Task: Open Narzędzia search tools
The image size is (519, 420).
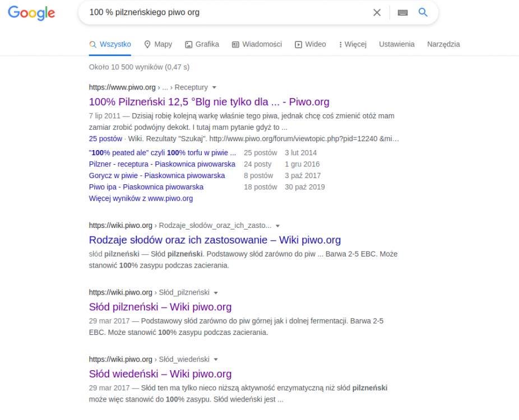Action: [x=443, y=44]
